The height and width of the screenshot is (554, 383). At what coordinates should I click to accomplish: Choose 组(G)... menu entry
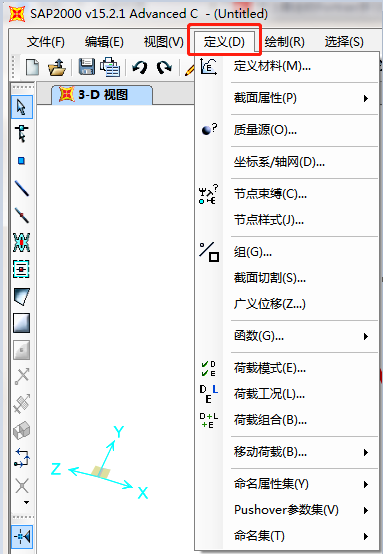coord(287,252)
